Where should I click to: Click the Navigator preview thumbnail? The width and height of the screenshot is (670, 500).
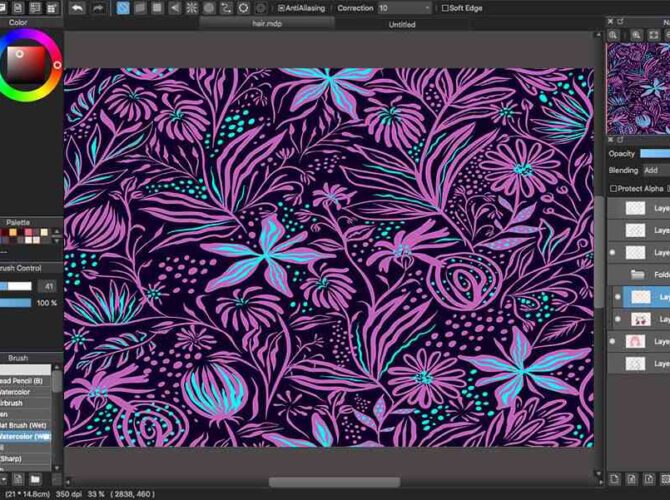tap(638, 88)
